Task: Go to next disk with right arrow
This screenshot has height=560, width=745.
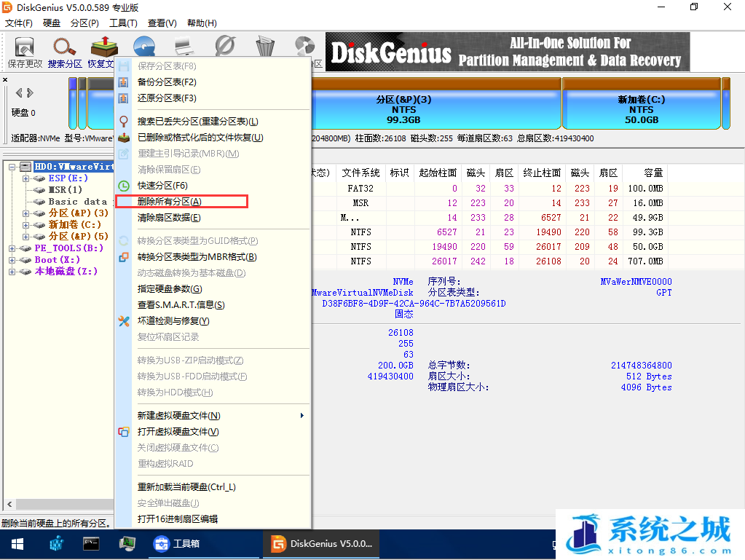Action: [x=30, y=92]
